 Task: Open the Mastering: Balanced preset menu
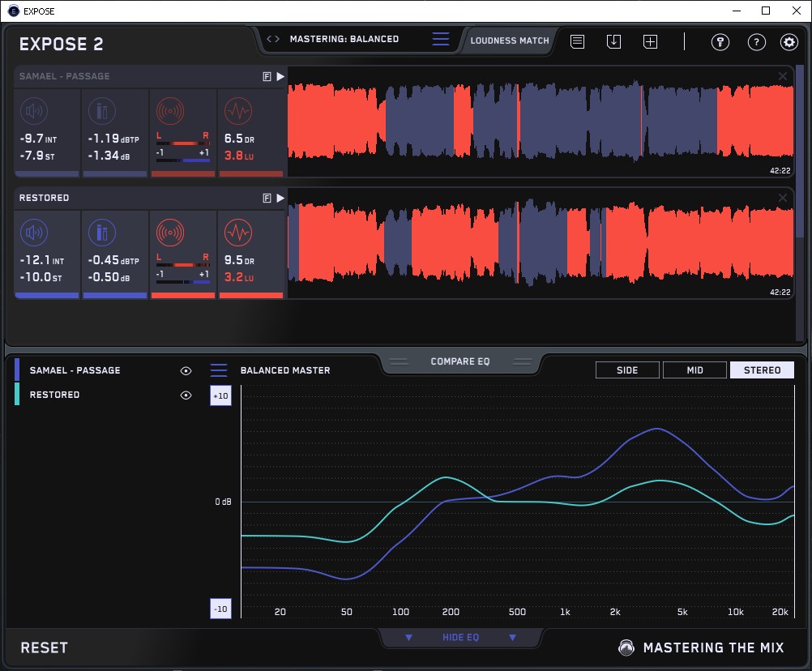[440, 39]
